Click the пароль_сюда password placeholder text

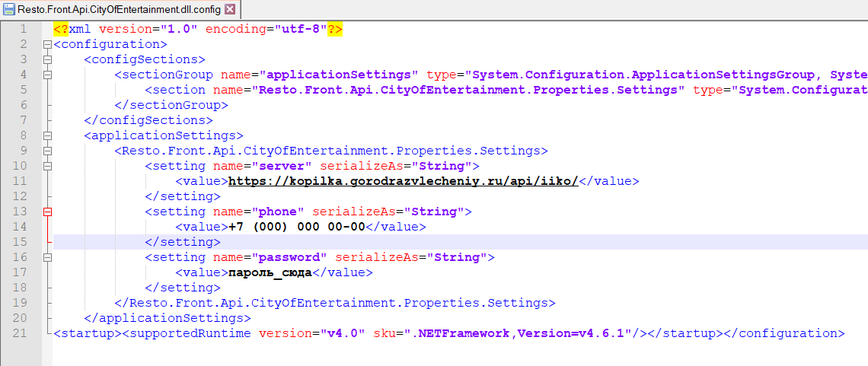[x=270, y=272]
